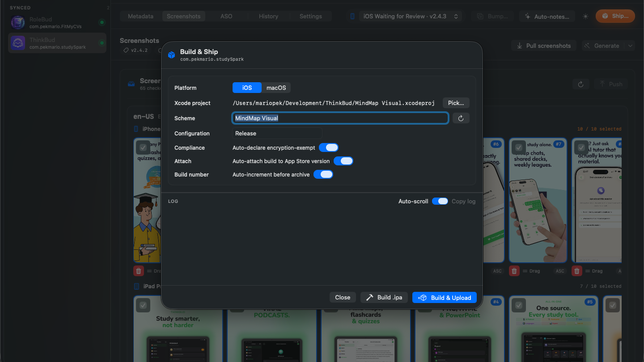Click the Close button in dialog
Viewport: 644px width, 362px height.
(343, 298)
